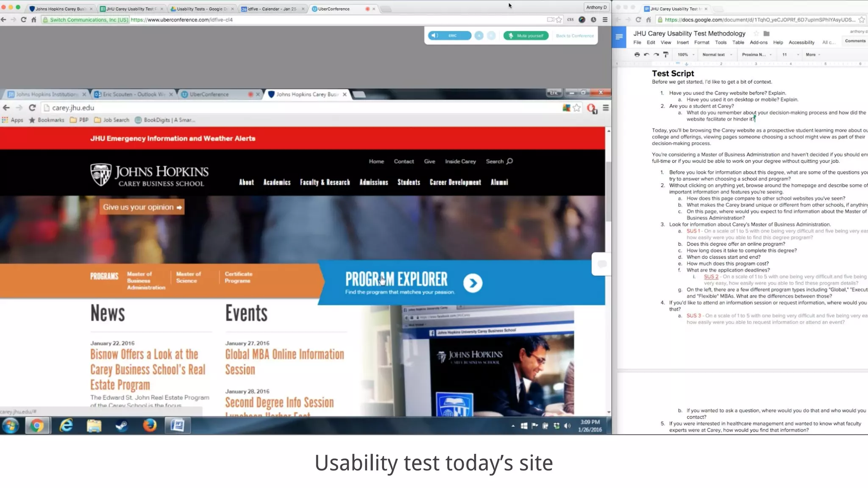
Task: Bookmark the UberConference page with star
Action: (x=559, y=19)
